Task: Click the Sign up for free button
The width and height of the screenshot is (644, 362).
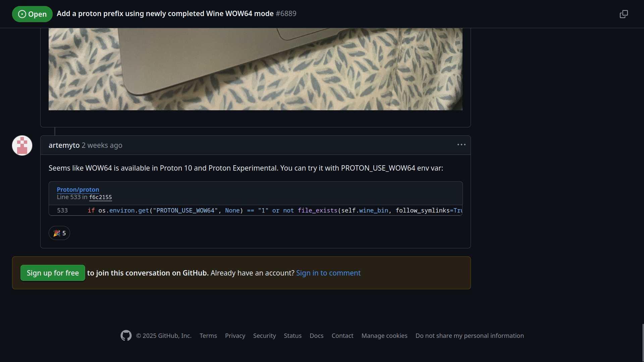Action: (53, 273)
